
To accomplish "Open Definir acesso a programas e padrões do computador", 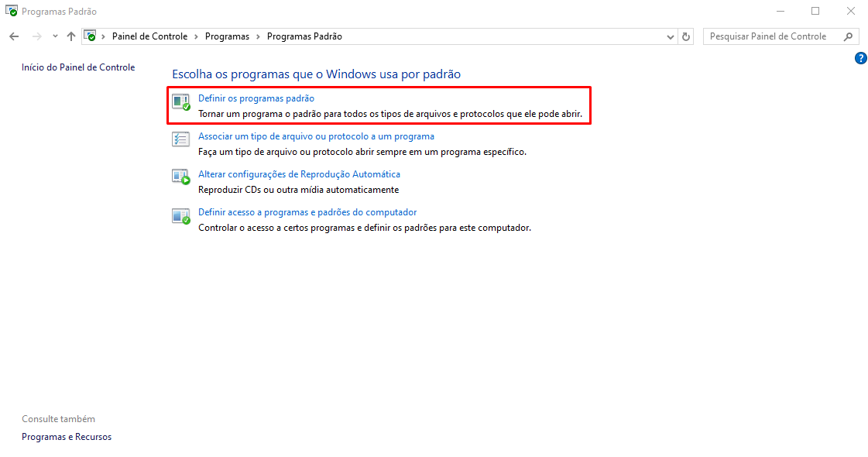I will point(307,212).
